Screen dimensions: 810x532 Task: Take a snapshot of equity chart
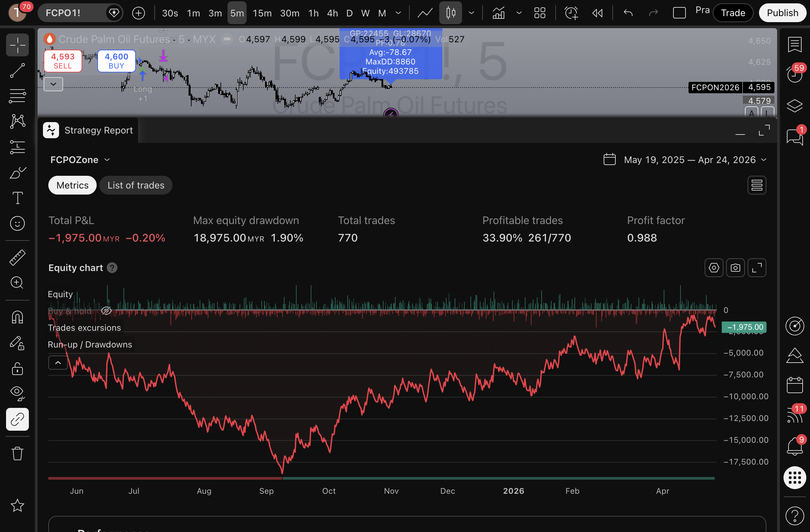coord(735,268)
